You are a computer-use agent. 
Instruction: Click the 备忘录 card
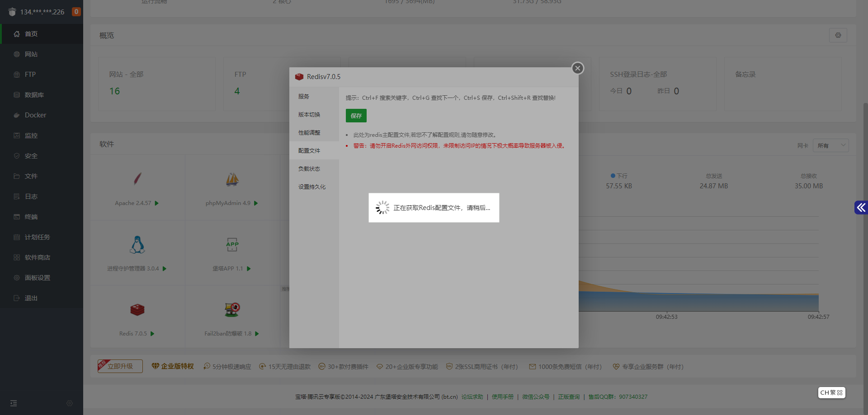[783, 84]
